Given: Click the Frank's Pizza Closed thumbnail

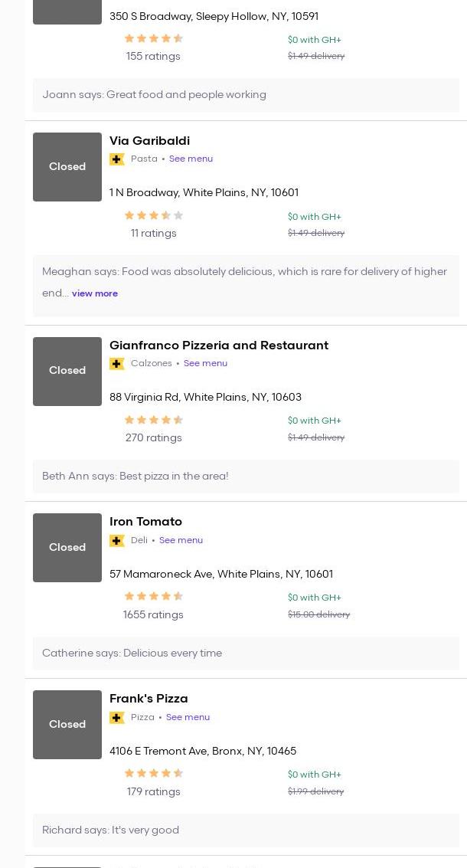Looking at the screenshot, I should [67, 725].
